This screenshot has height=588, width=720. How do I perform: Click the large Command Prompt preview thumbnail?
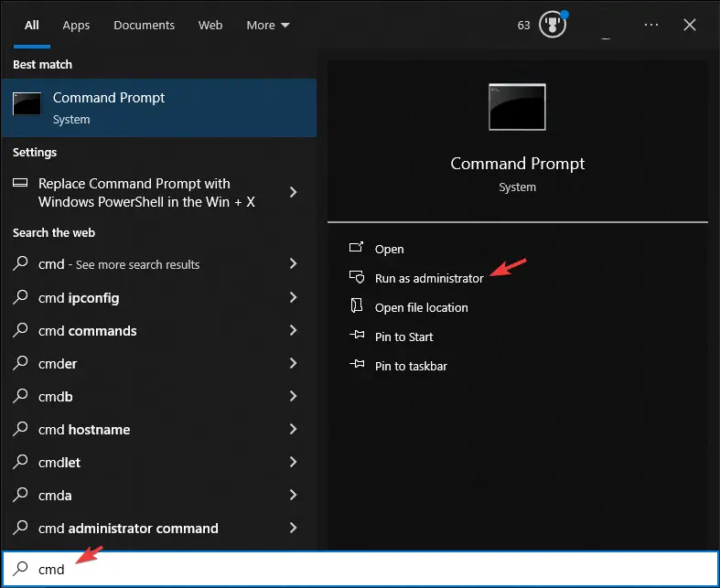[517, 107]
